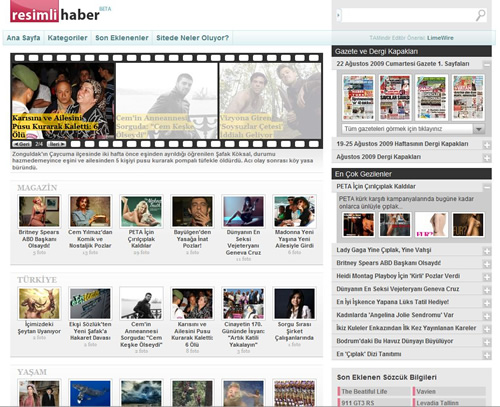
Task: Click Türkiye caption Karısını ve Ailesini Pusu
Action: point(192,334)
